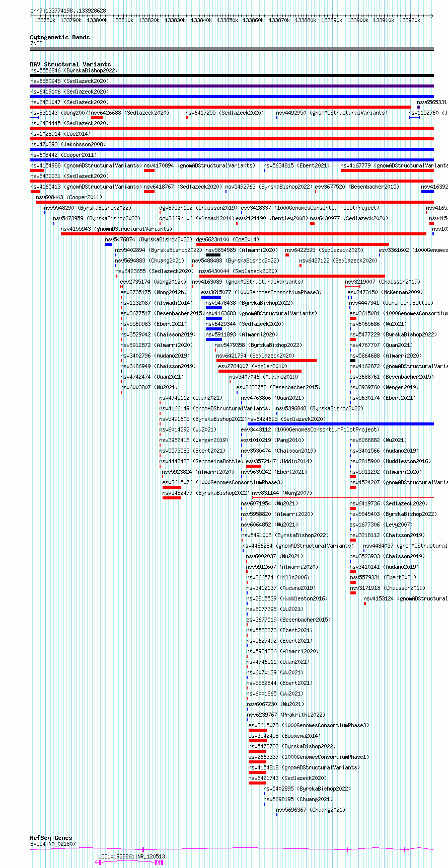Viewport: 448px width, 868px height.
Task: Click the 7q33 band label
Action: pos(36,43)
